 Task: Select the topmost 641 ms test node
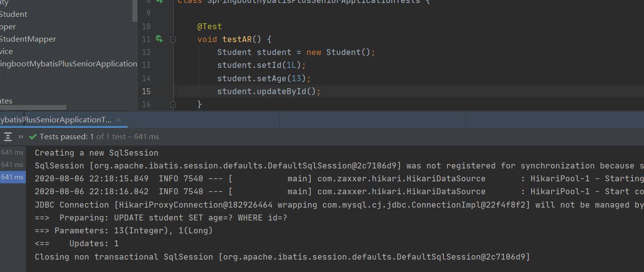pos(12,153)
